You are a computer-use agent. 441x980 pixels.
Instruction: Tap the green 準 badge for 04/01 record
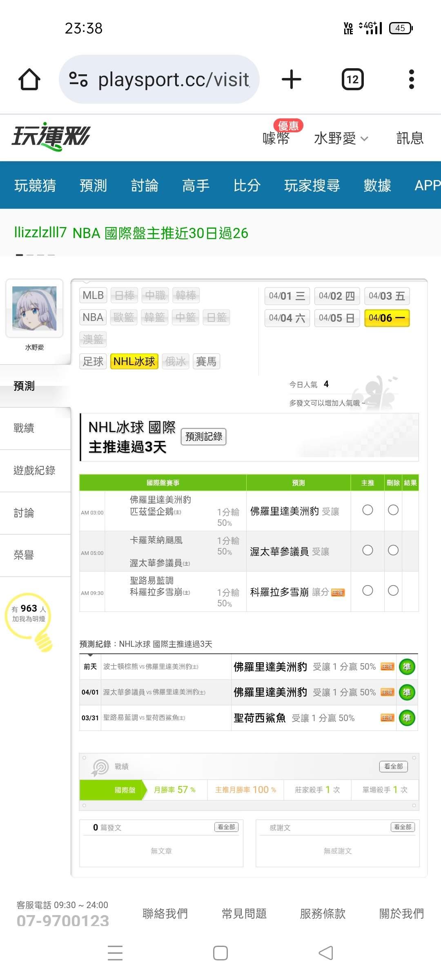[x=407, y=692]
